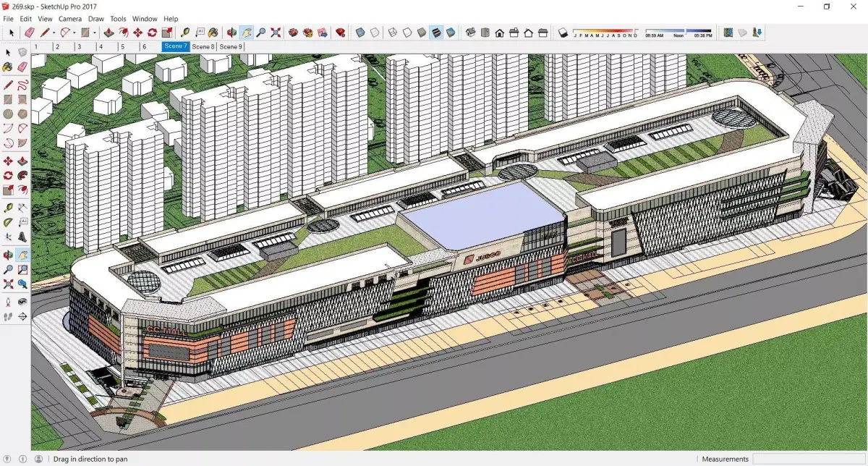Image resolution: width=868 pixels, height=466 pixels.
Task: Switch to Iso view icon
Action: click(470, 33)
